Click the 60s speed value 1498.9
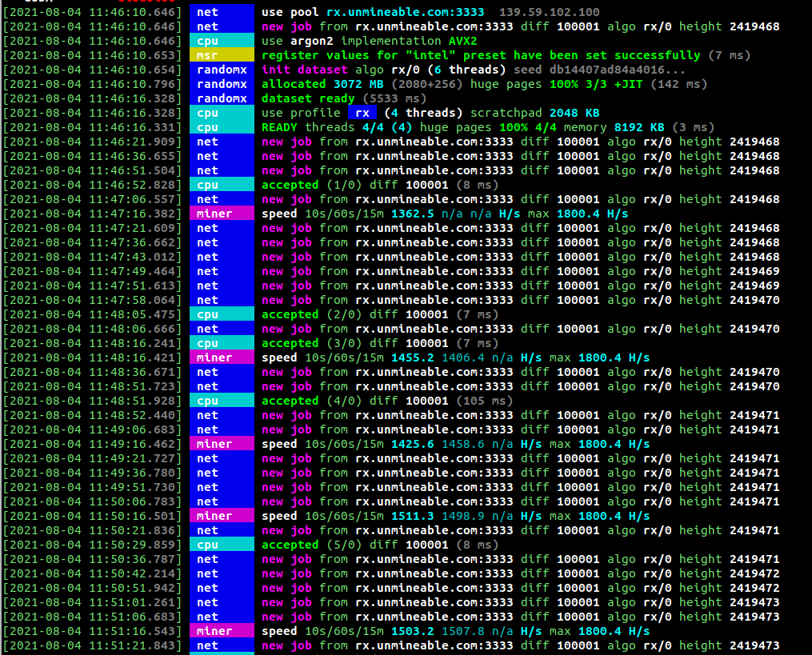This screenshot has height=655, width=812. 463,516
